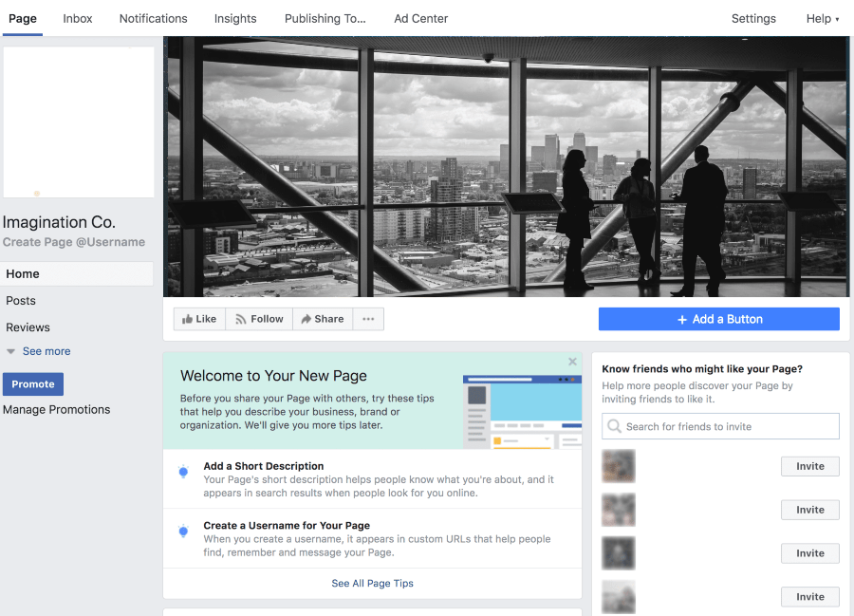Click the blue Promote button
854x616 pixels.
pyautogui.click(x=33, y=383)
